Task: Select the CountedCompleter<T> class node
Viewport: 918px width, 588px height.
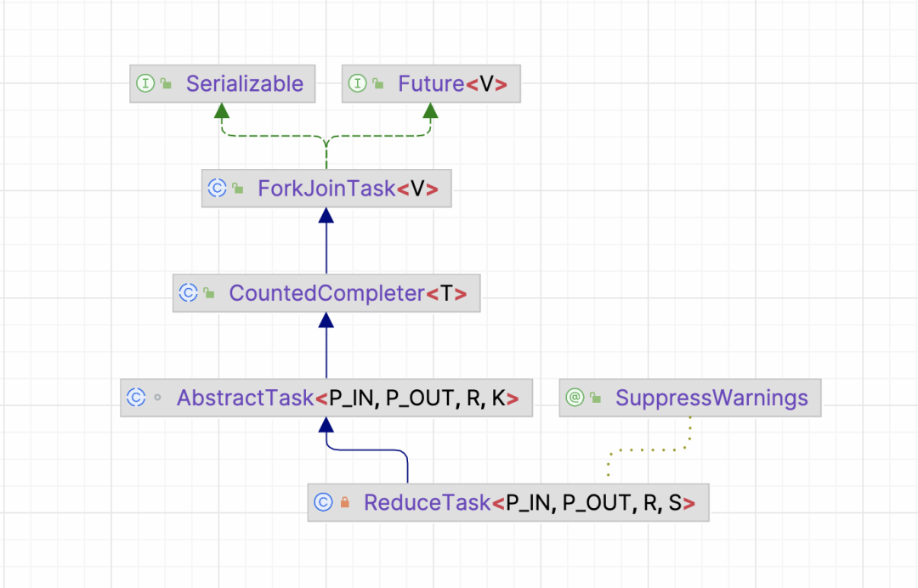Action: click(326, 292)
